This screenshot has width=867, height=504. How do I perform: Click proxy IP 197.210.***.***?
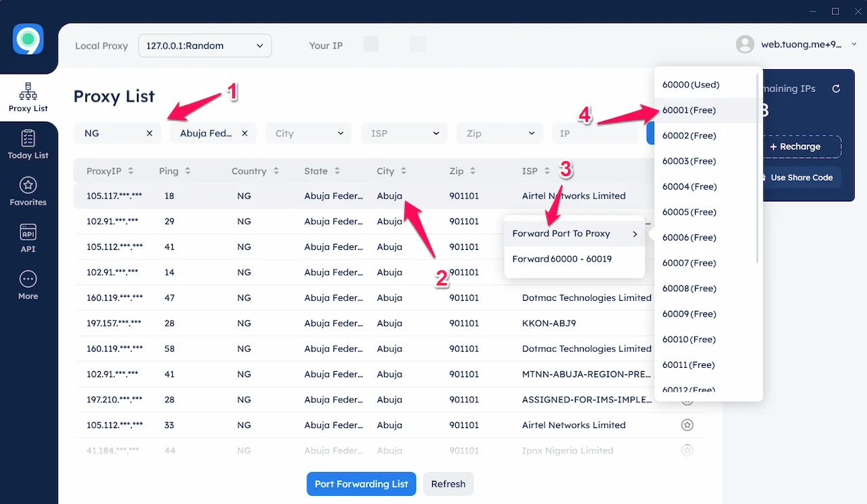(x=114, y=400)
